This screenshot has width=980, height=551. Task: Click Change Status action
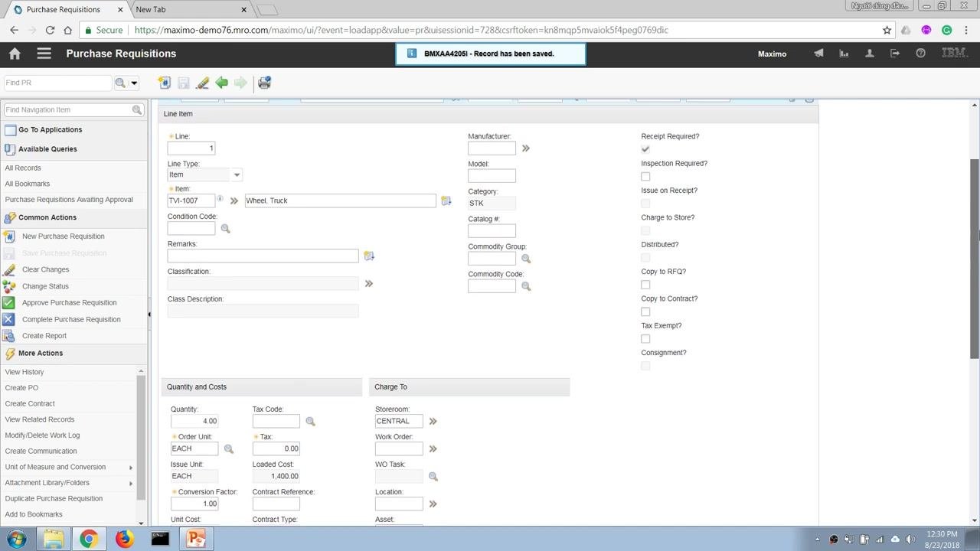click(45, 286)
